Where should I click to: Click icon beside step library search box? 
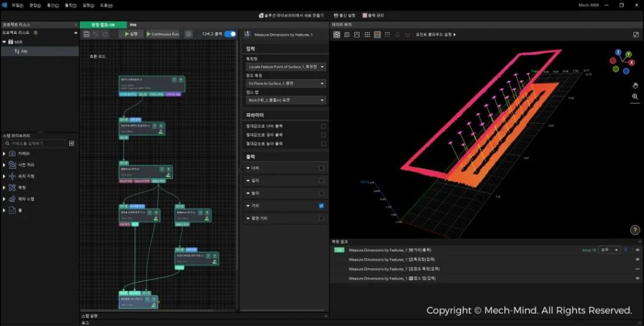click(x=72, y=143)
